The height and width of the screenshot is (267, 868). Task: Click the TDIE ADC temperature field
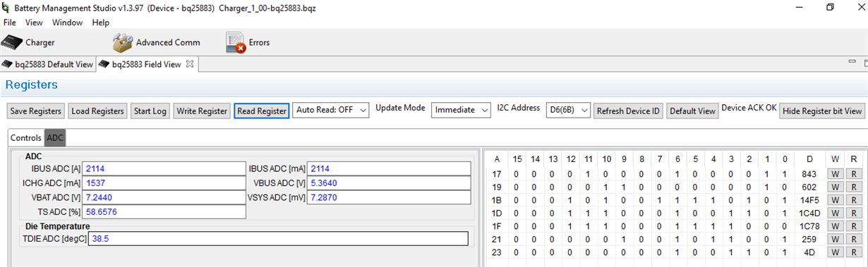278,239
